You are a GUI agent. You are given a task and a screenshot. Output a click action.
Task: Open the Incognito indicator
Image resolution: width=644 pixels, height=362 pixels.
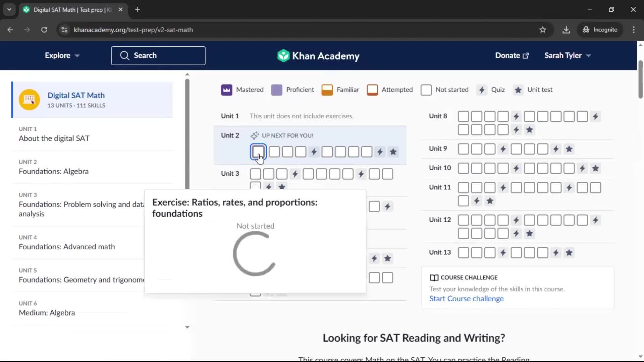(600, 30)
